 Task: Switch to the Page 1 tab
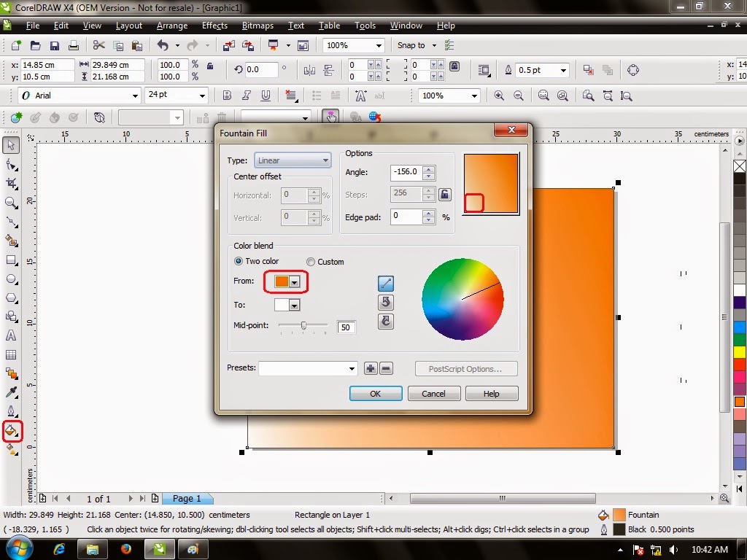[x=187, y=499]
